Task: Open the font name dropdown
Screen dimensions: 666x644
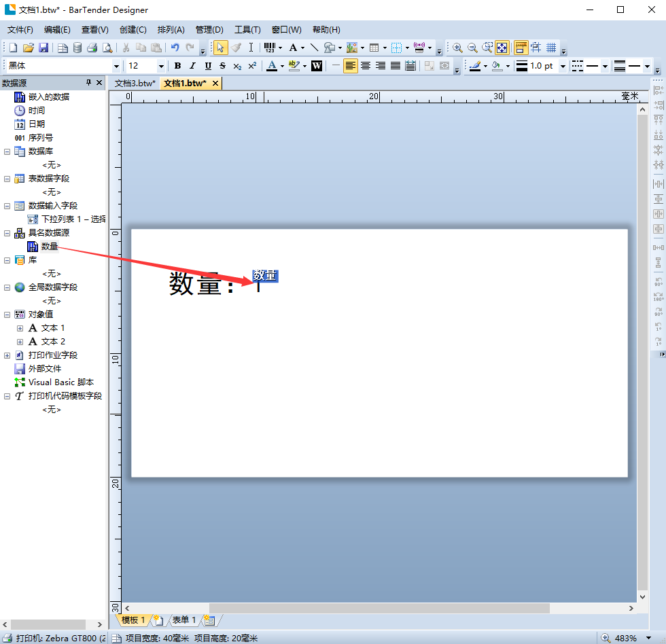Action: point(116,66)
